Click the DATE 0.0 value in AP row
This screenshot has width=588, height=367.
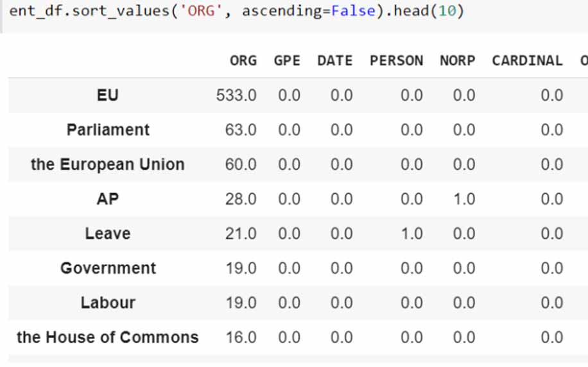point(342,199)
